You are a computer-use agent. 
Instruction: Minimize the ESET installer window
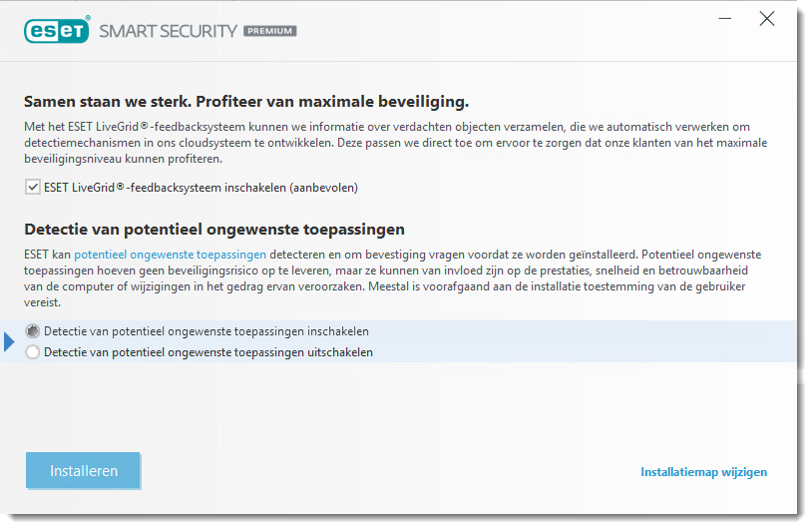point(725,19)
